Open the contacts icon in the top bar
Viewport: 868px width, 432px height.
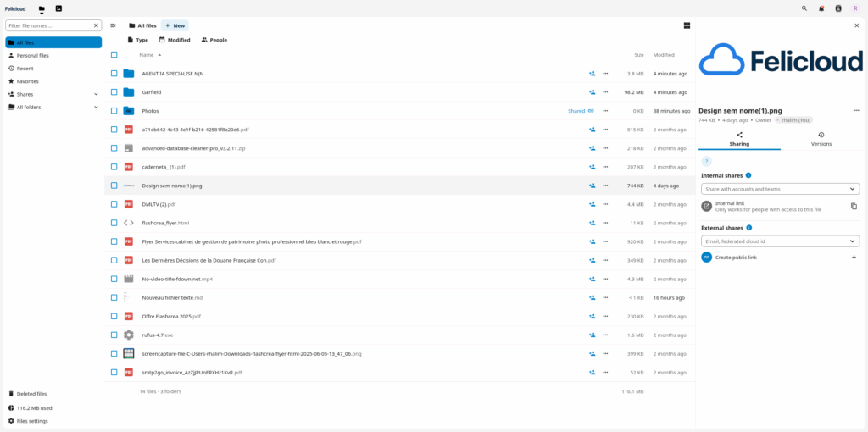[838, 8]
